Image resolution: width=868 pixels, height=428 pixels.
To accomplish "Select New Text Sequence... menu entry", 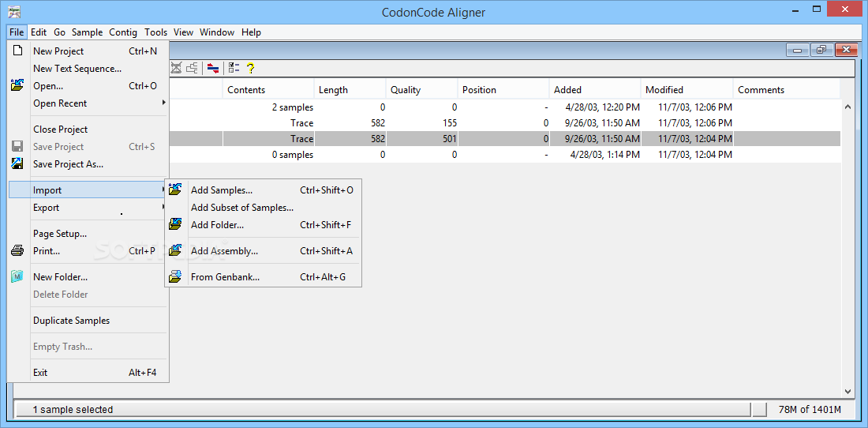I will tap(88, 69).
